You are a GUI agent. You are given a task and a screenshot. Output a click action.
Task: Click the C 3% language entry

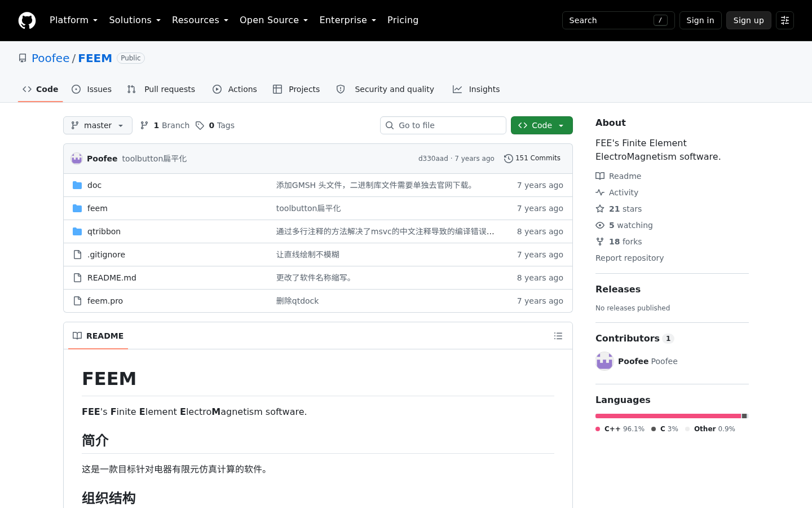[x=665, y=429]
